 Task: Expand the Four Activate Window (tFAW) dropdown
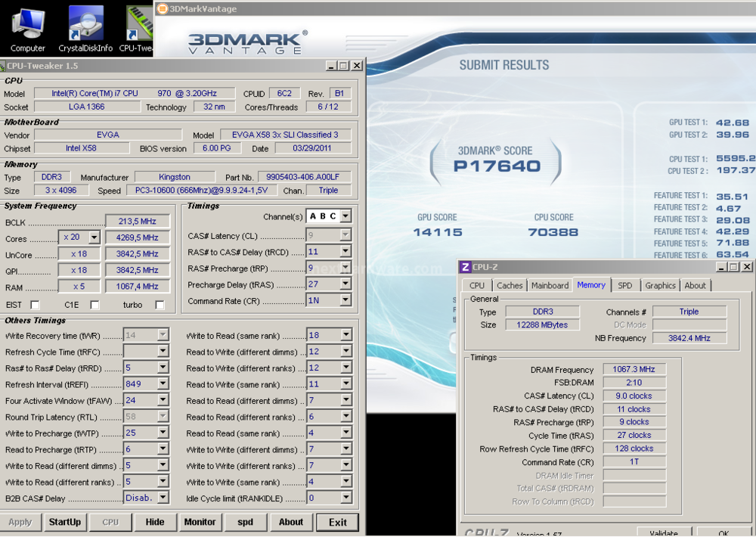163,400
